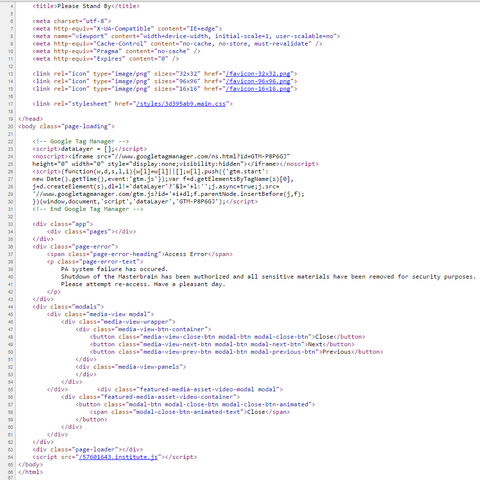The image size is (480, 480).
Task: Click the Expires meta tag line
Action: (106, 59)
